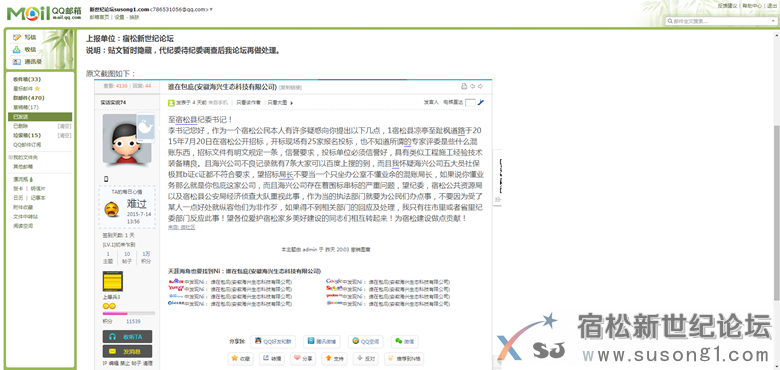
Task: Click 帮助中心 help center link
Action: coord(752,5)
